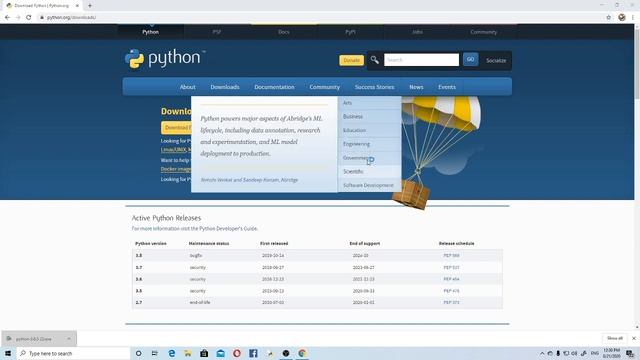
Task: Open the Windows Start menu
Action: click(x=8, y=353)
